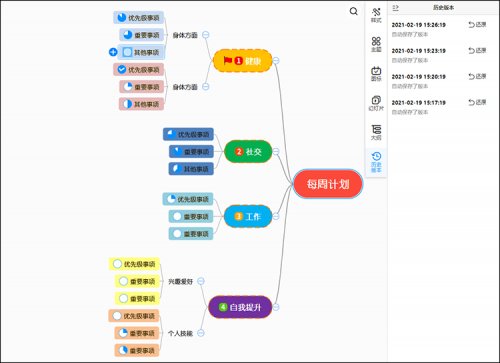Click progress icon on 社交 重要事项 node

[x=177, y=152]
